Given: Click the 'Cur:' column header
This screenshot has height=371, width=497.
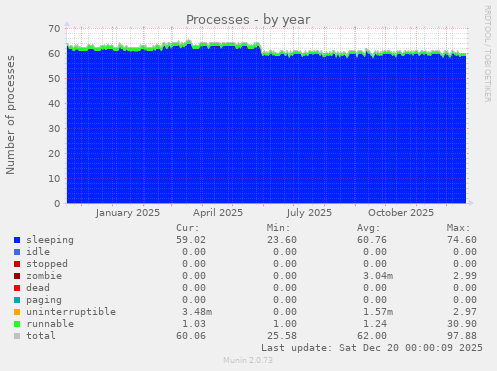Looking at the screenshot, I should click(188, 228).
